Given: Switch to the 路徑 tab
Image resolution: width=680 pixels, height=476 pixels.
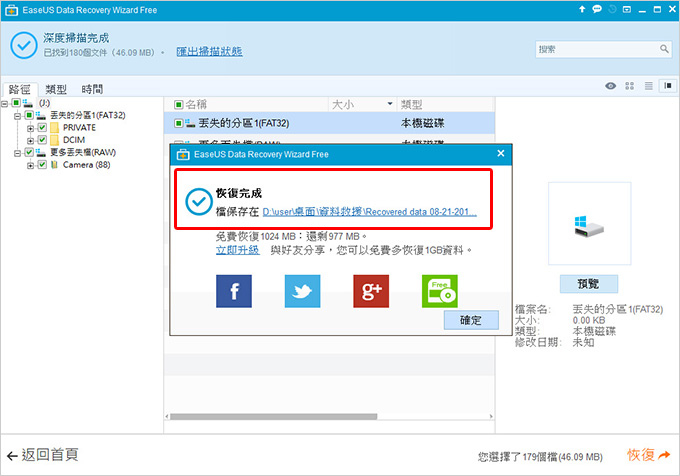Looking at the screenshot, I should click(x=20, y=89).
